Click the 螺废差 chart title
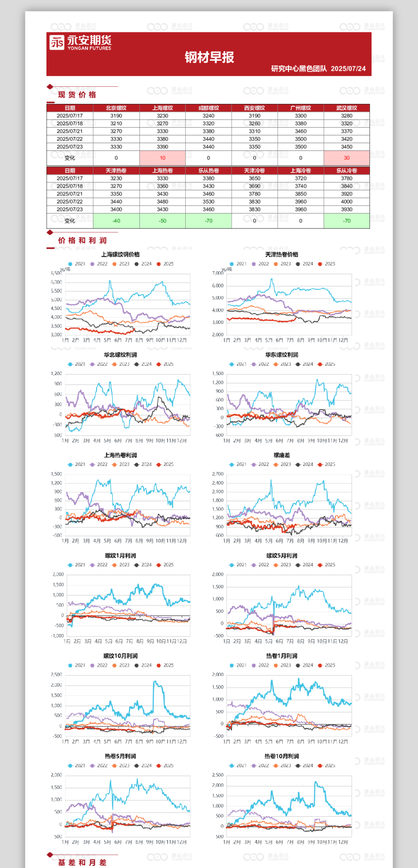Screen dimensions: 418x868 click(282, 455)
